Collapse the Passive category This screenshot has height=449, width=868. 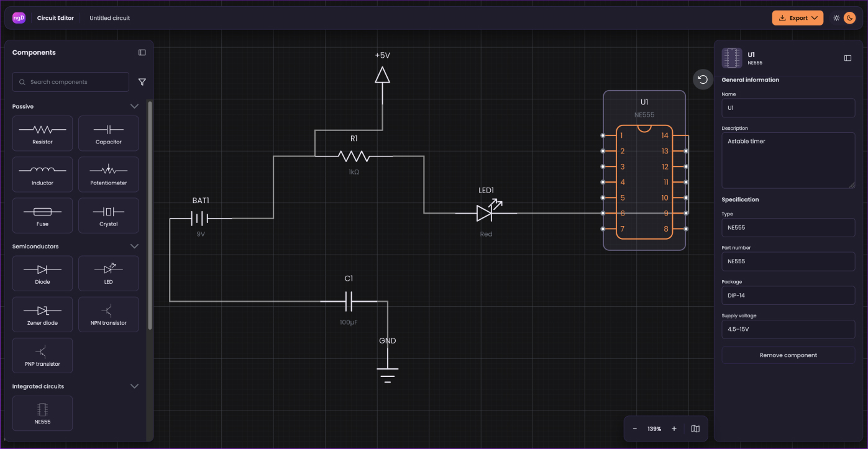click(134, 106)
